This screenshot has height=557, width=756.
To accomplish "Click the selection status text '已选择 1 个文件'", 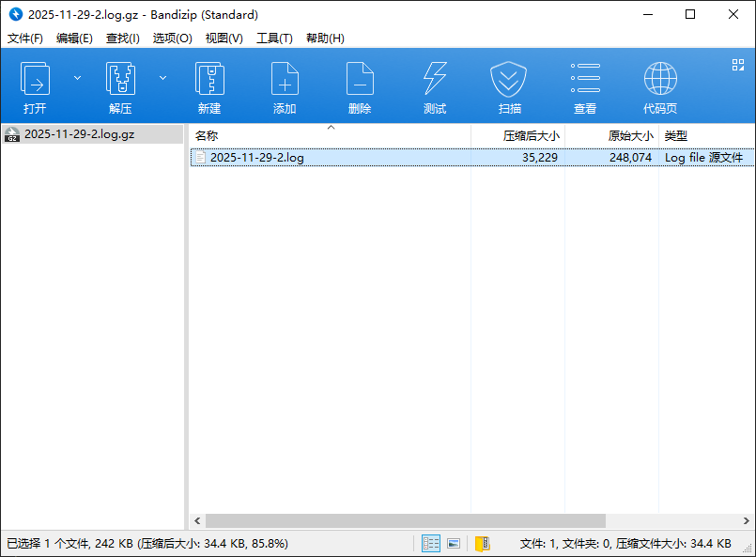I will coord(48,544).
